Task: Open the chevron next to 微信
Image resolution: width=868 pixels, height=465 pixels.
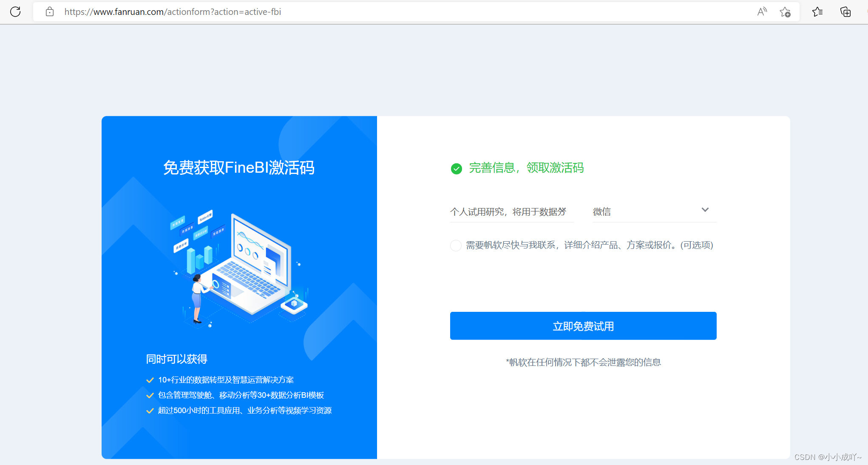Action: click(705, 210)
